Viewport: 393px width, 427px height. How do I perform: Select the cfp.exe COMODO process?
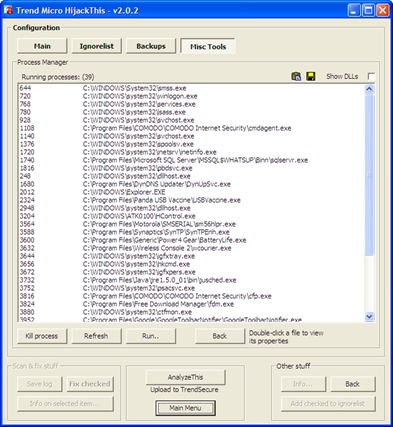coord(192,296)
